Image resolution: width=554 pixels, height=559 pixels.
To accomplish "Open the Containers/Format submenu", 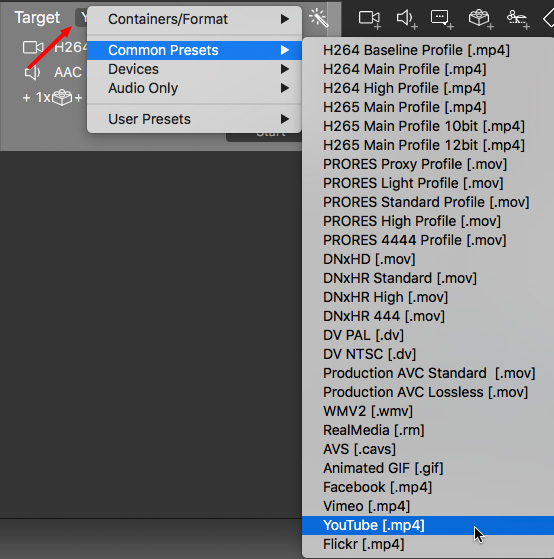I will tap(194, 19).
